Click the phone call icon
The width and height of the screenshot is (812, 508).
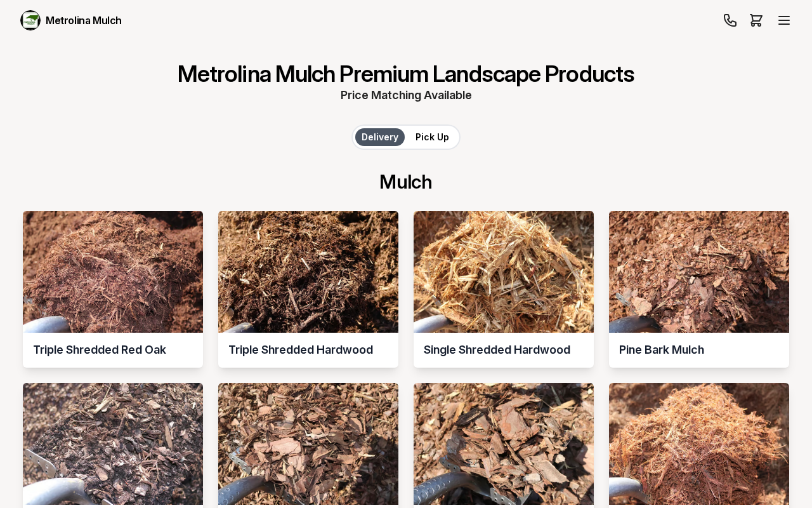click(x=730, y=20)
